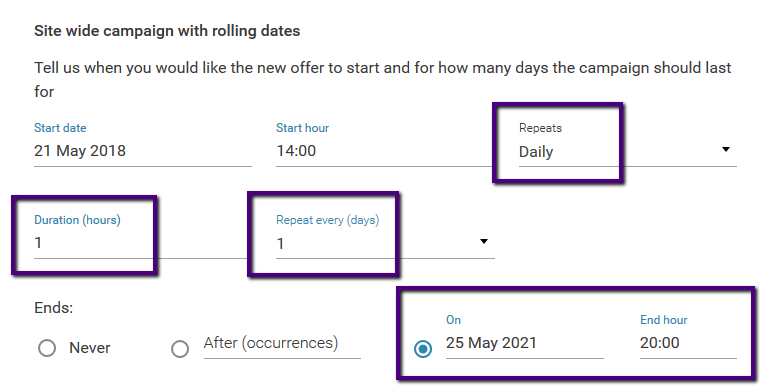773x387 pixels.
Task: Select the Daily value in Repeats
Action: (536, 152)
